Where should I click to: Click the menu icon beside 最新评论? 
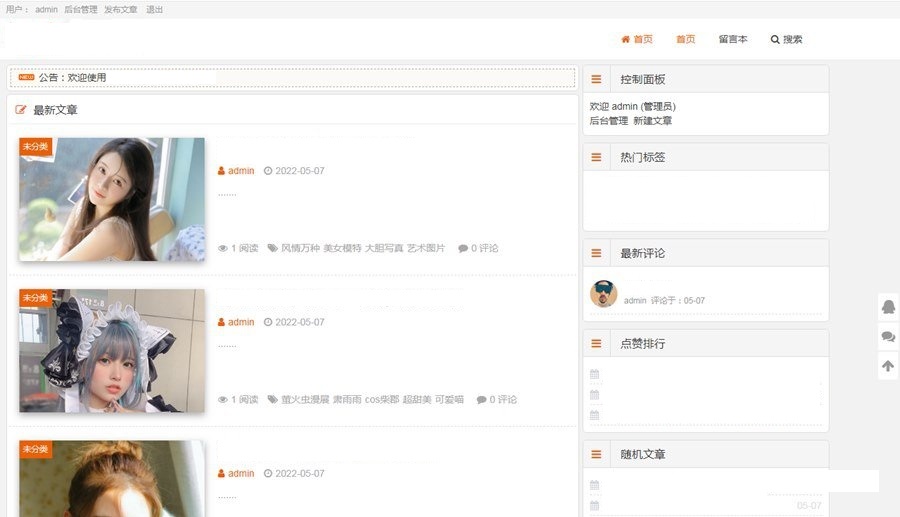[x=597, y=253]
